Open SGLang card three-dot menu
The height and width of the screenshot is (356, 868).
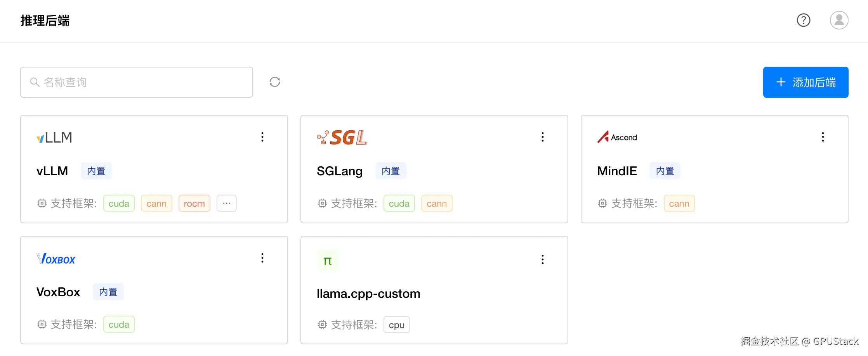coord(543,137)
